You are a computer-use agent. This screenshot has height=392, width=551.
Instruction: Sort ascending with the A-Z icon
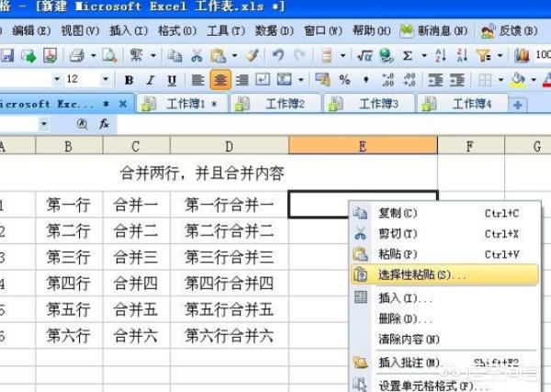click(440, 55)
